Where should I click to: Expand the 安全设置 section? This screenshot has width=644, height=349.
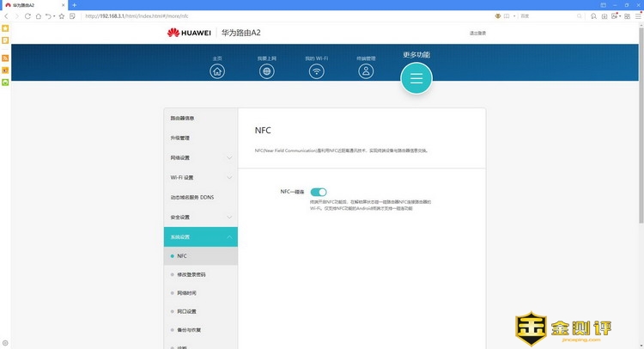[200, 217]
